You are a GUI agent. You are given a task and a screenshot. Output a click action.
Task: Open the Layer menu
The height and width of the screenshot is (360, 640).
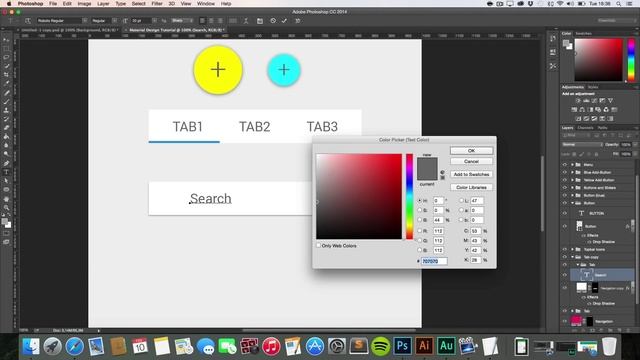pyautogui.click(x=103, y=3)
